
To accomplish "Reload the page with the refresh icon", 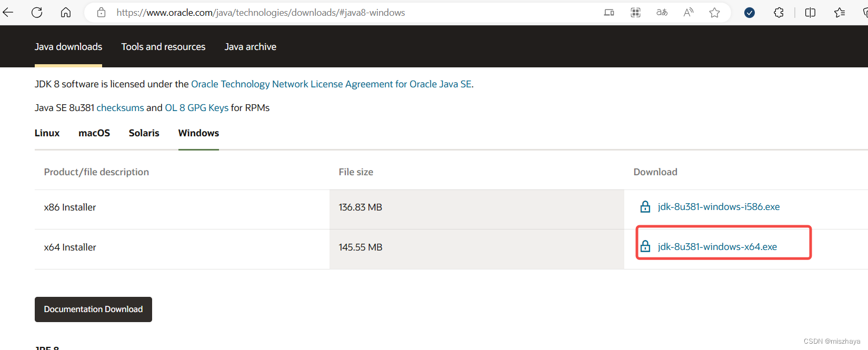I will 37,12.
